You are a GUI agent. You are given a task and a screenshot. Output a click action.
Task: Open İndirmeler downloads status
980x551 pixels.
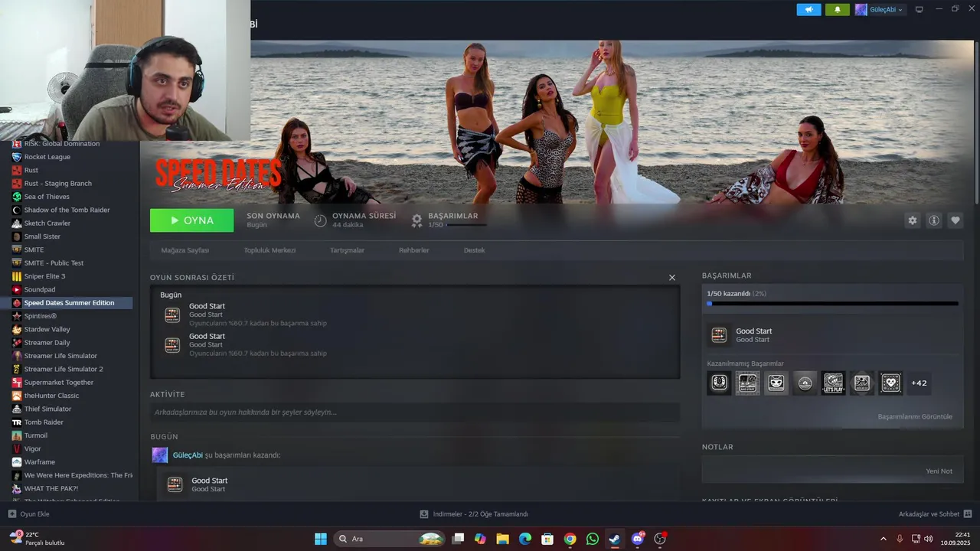tap(474, 514)
